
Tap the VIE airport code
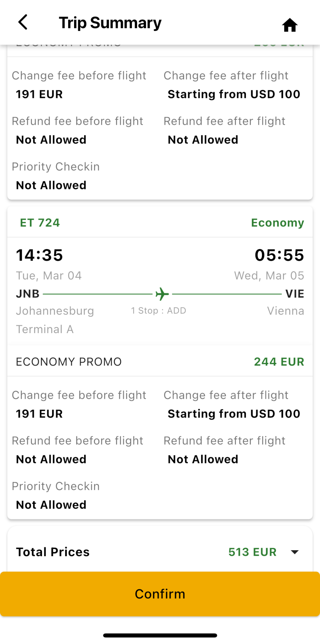pyautogui.click(x=295, y=294)
